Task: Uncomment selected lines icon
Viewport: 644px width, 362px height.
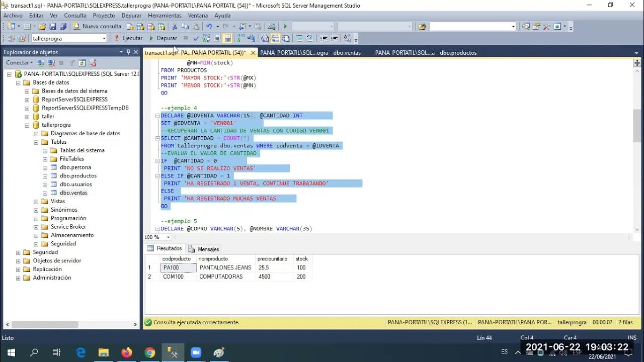Action: click(309, 38)
